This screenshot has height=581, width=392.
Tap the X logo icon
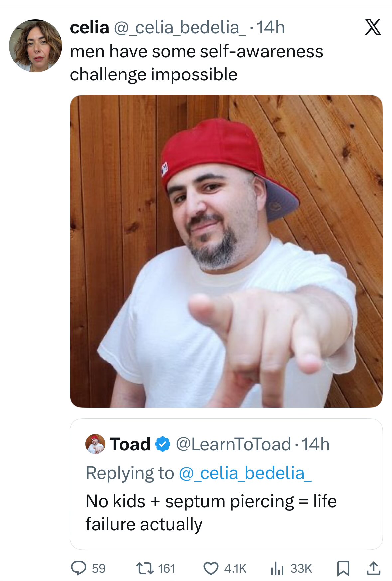click(x=373, y=27)
